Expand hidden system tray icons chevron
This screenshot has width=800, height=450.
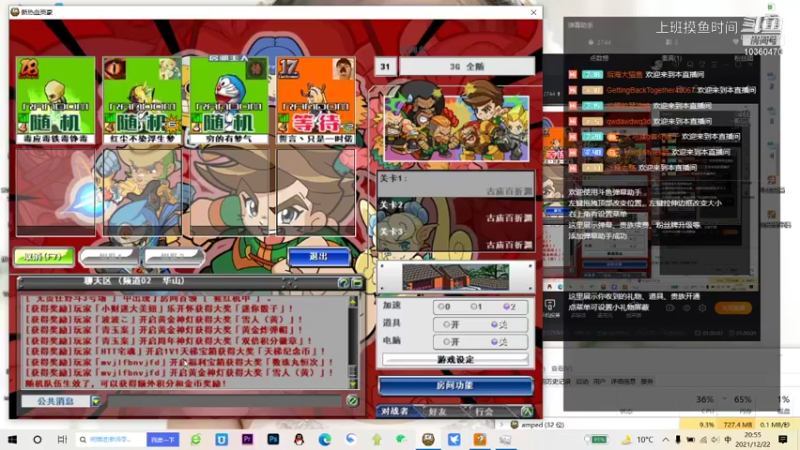pos(665,439)
